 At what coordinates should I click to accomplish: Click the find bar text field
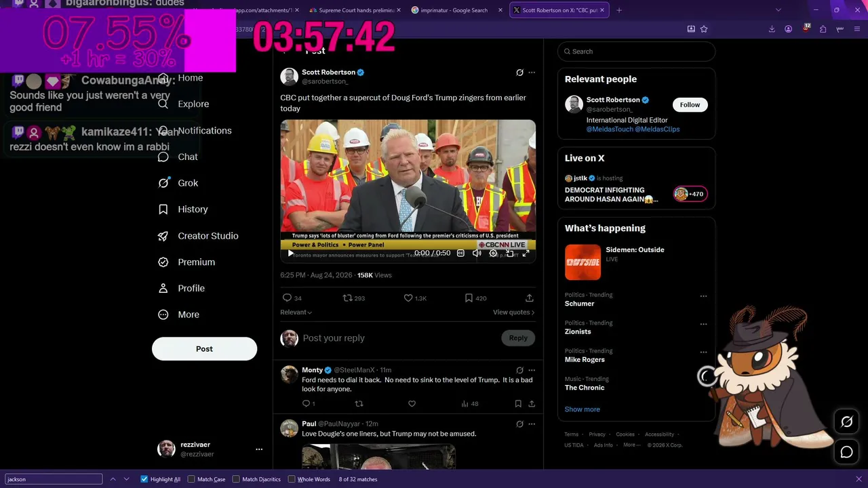54,479
